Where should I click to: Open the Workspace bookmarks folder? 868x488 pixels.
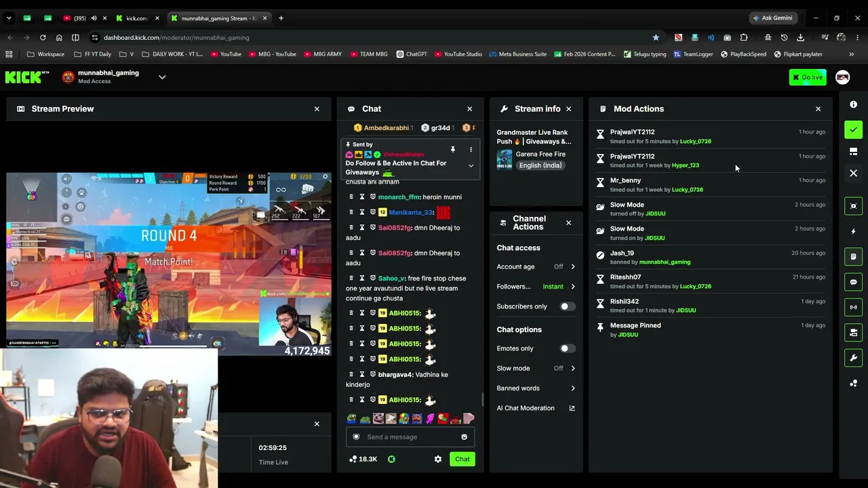point(46,54)
